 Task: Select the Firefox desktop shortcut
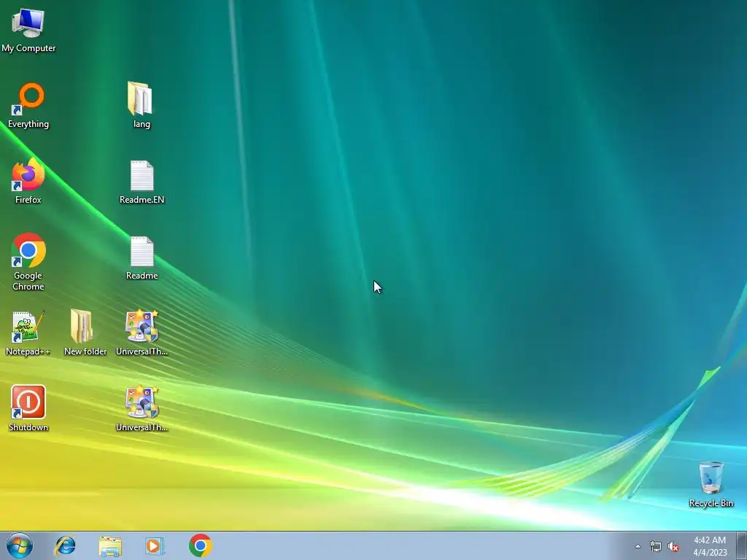[x=28, y=182]
